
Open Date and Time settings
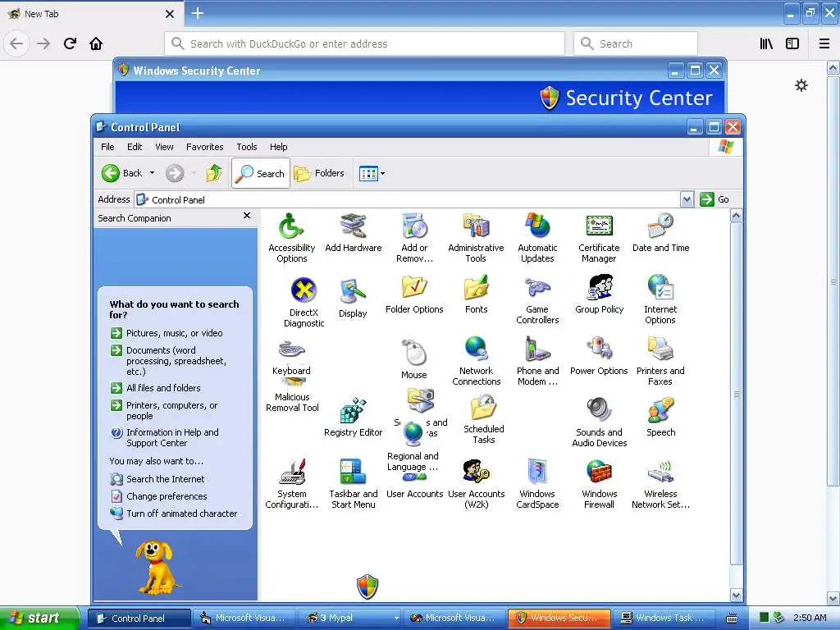tap(660, 233)
